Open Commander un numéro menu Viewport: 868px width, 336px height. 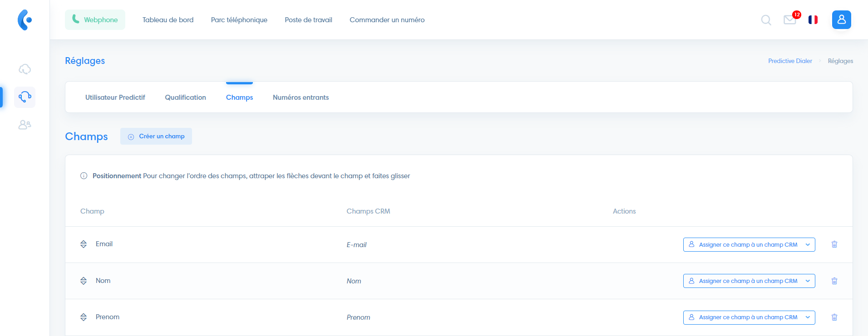click(387, 20)
